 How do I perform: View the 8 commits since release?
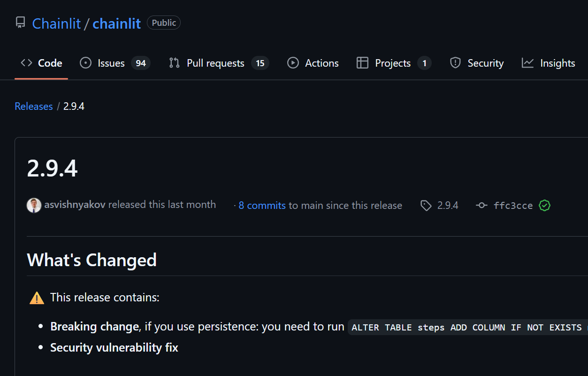[x=262, y=205]
